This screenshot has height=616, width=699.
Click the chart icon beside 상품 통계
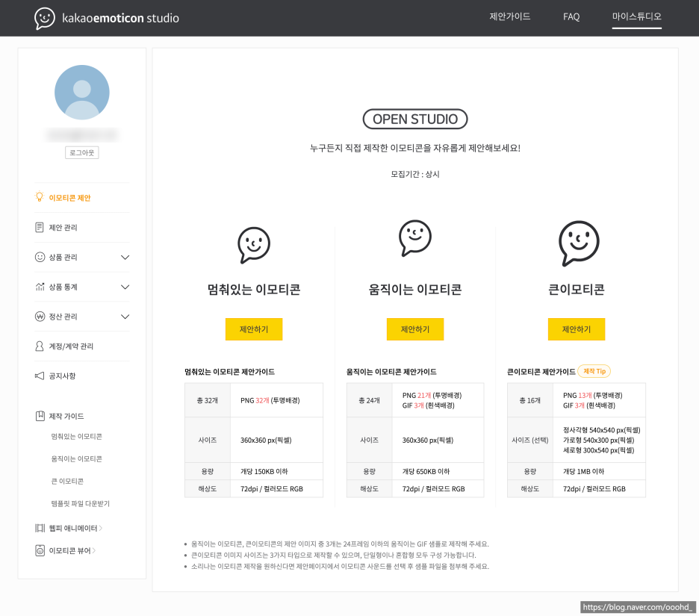pos(40,287)
